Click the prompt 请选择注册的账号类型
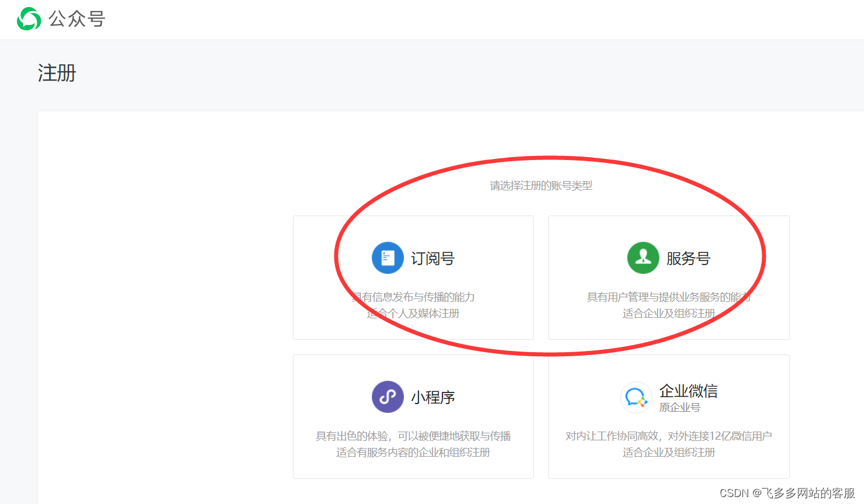This screenshot has width=864, height=504. click(541, 186)
